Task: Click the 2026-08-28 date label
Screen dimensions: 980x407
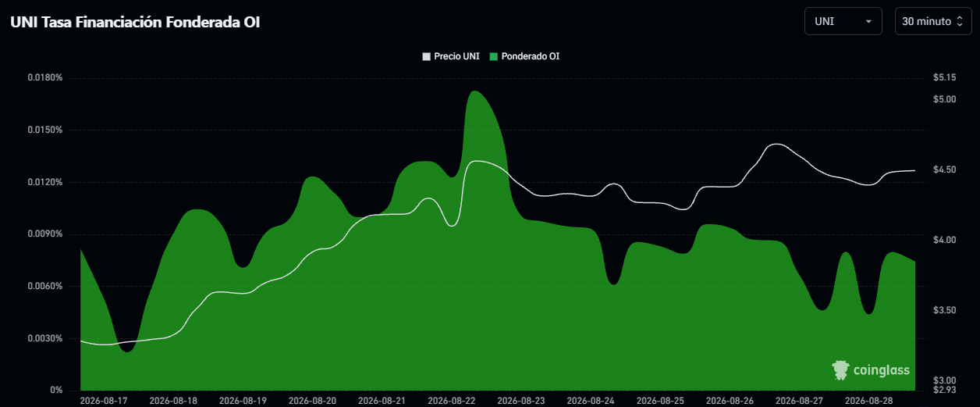Action: 868,400
